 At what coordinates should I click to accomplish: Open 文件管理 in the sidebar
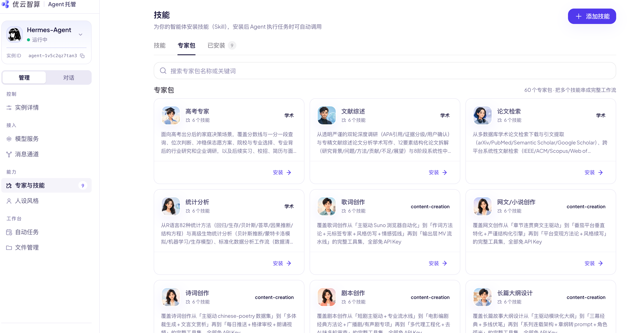pos(46,248)
